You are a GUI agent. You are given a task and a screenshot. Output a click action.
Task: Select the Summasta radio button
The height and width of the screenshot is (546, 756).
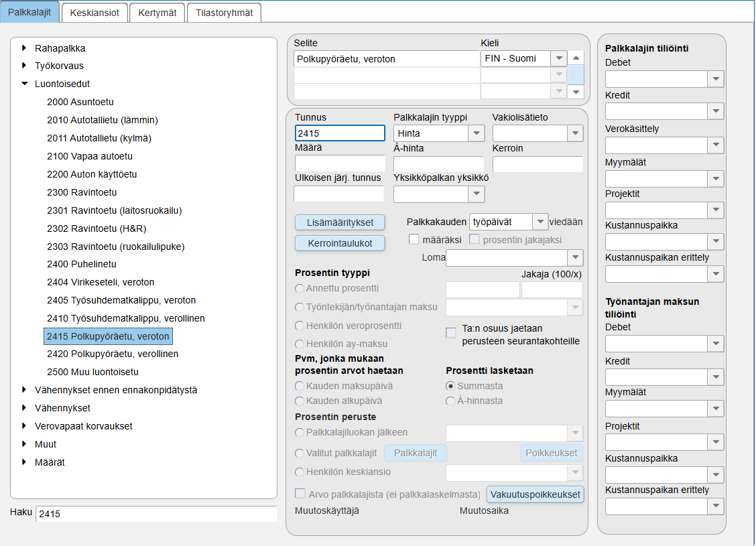(x=450, y=386)
